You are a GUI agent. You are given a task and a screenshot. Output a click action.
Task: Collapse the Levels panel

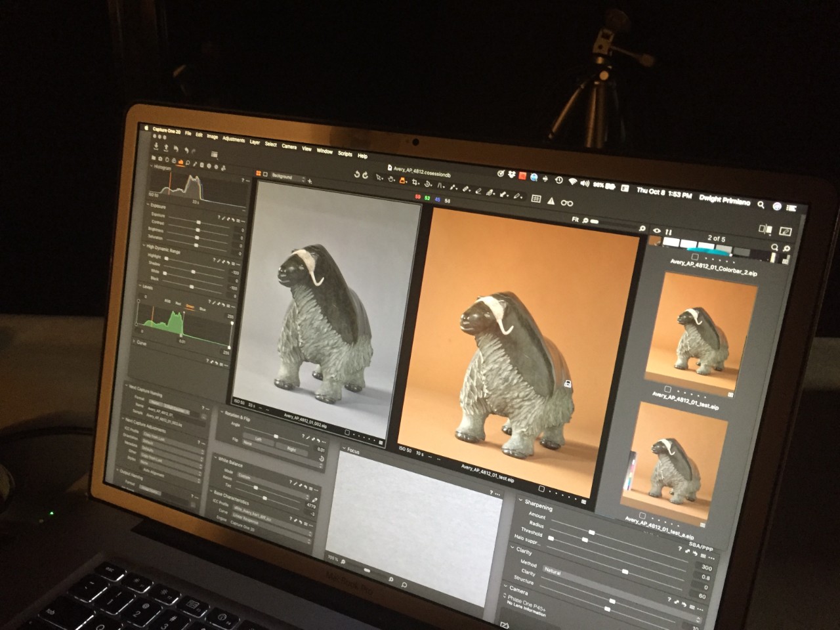tap(139, 285)
